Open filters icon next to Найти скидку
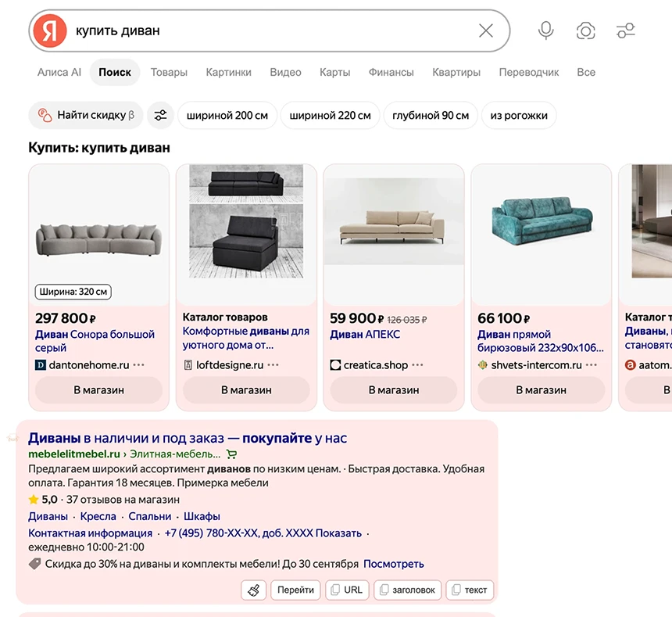 160,115
